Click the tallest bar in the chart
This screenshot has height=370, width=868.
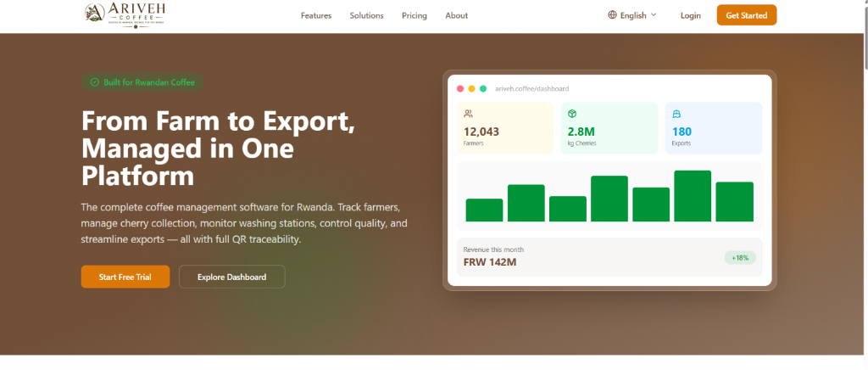[693, 196]
